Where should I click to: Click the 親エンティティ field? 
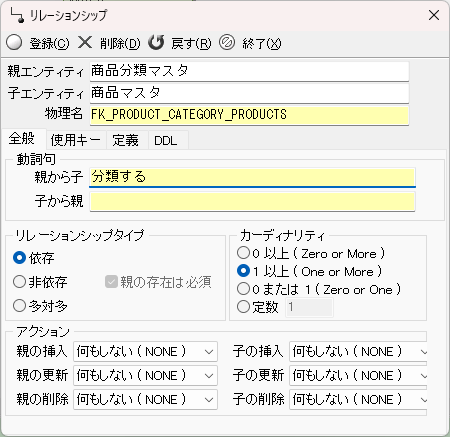(249, 71)
